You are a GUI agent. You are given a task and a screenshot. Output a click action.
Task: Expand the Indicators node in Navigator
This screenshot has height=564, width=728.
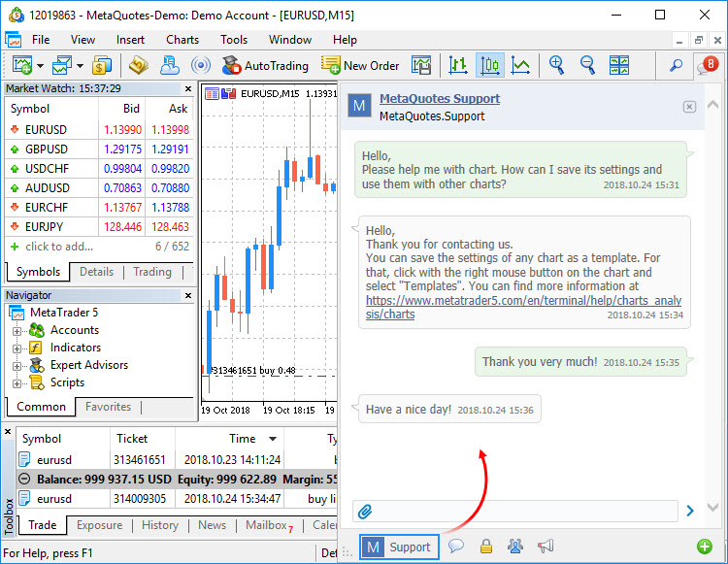[17, 348]
